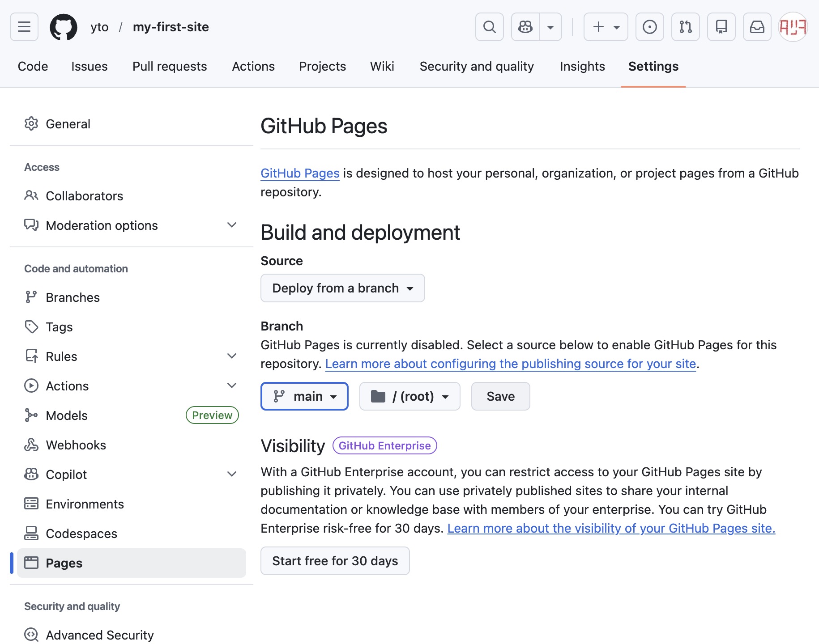Click the GitHub Enterprise badge

tap(385, 445)
